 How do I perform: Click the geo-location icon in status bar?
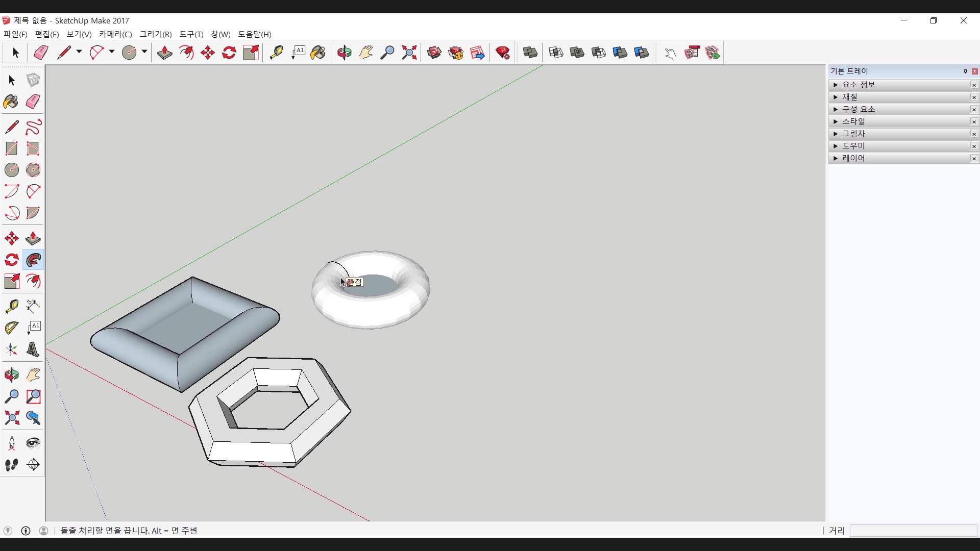8,531
